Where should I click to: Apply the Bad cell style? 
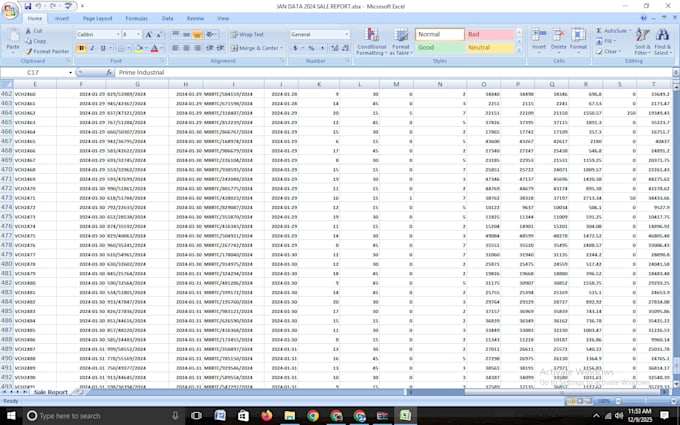(490, 34)
